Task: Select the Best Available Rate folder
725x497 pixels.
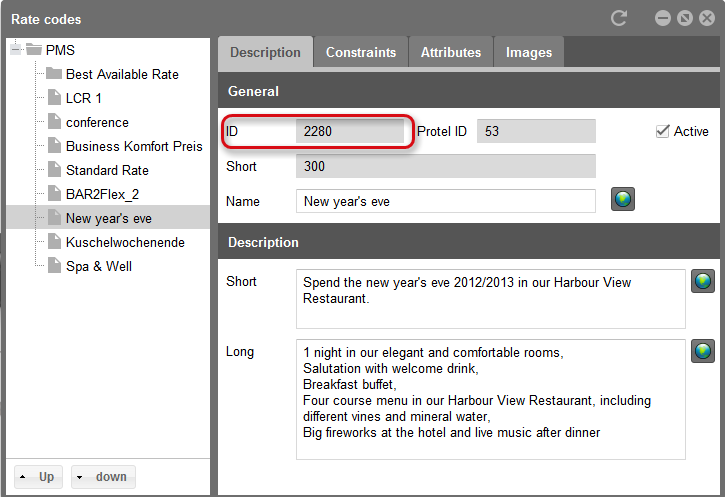Action: click(x=121, y=74)
